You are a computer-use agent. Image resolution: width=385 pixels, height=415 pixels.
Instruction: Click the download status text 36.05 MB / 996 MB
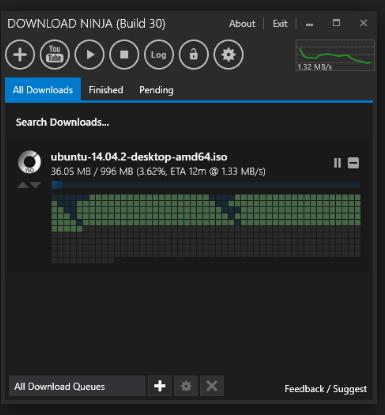pos(158,171)
